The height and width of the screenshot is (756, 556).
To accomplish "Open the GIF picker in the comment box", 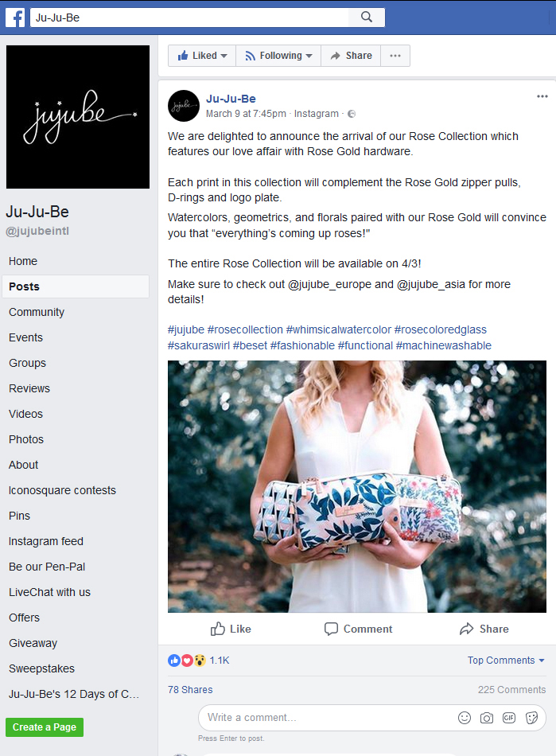I will pos(509,718).
